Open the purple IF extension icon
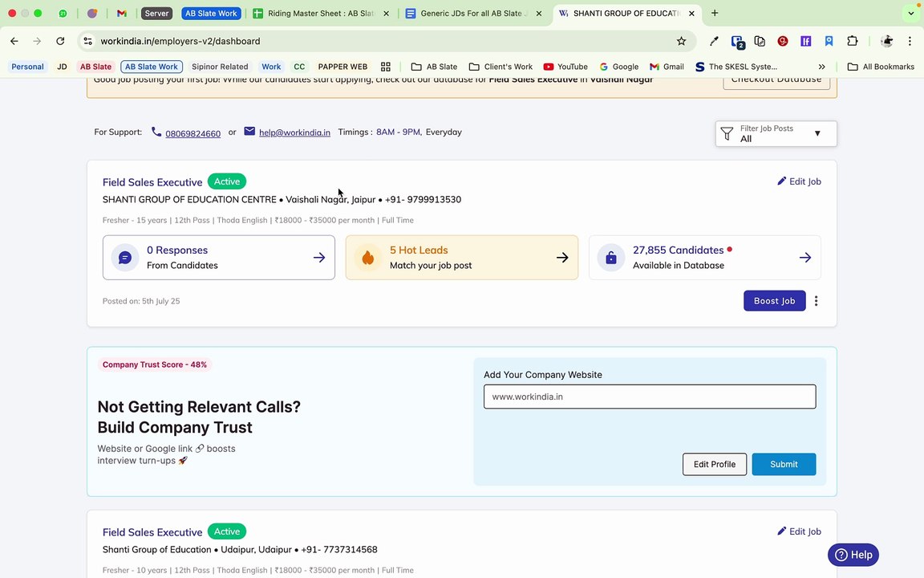This screenshot has height=578, width=924. pos(805,41)
